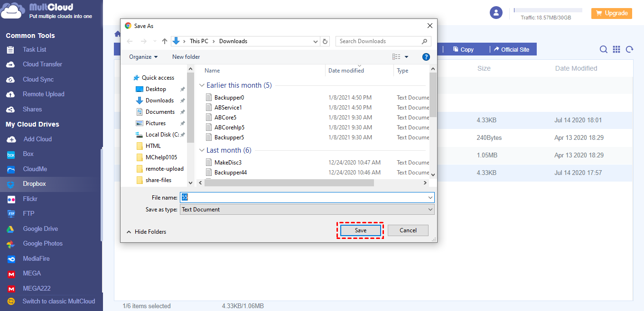Click dialog Forward navigation arrow
Screen dimensions: 644x311
144,41
